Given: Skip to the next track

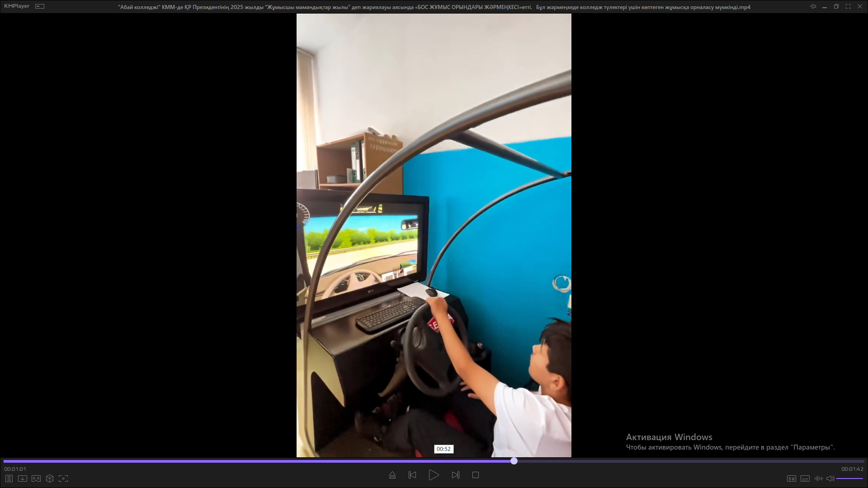Looking at the screenshot, I should pos(456,475).
